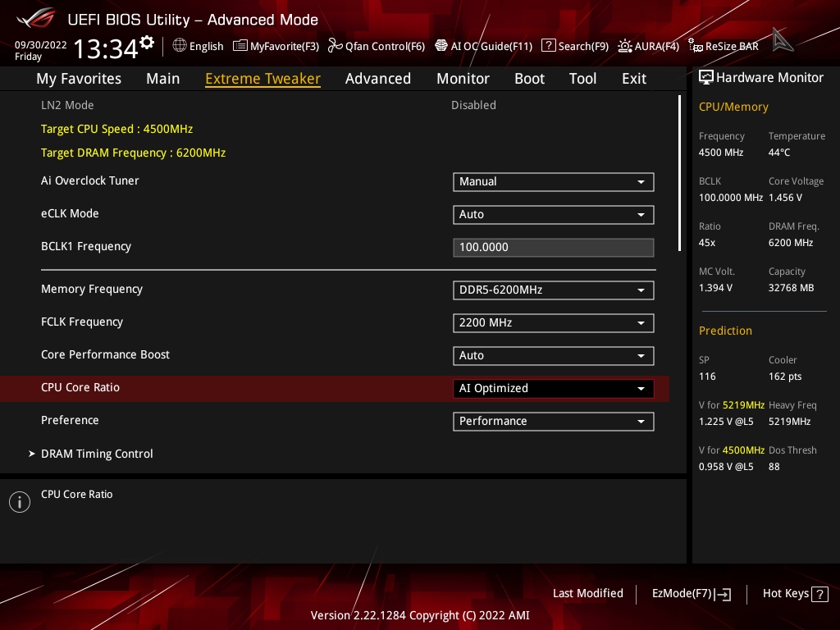Open Preference Performance dropdown
This screenshot has height=630, width=840.
(x=554, y=421)
